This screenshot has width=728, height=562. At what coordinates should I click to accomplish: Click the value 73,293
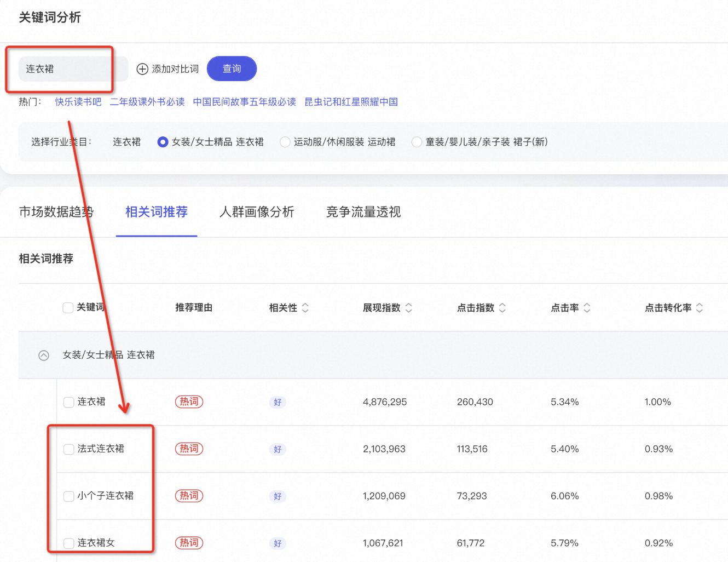click(x=472, y=496)
